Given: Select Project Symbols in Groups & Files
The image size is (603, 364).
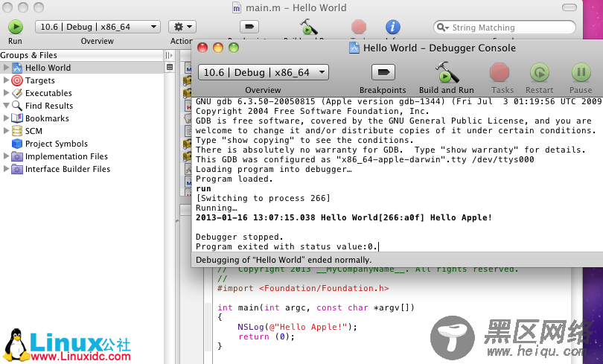Looking at the screenshot, I should pyautogui.click(x=57, y=144).
